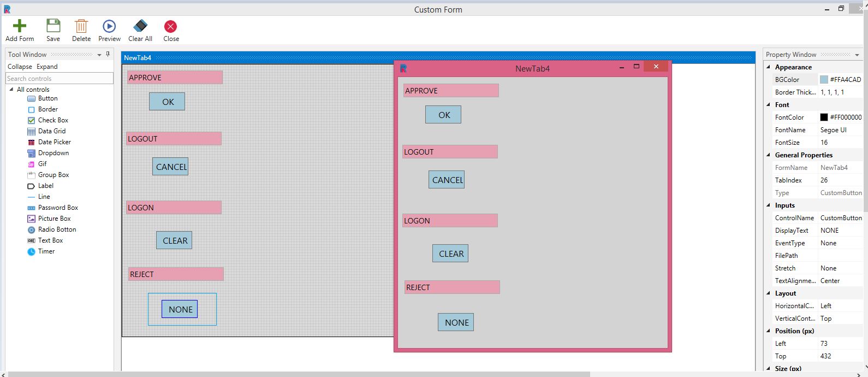Click the horizontal scrollbar at the bottom

point(299,374)
